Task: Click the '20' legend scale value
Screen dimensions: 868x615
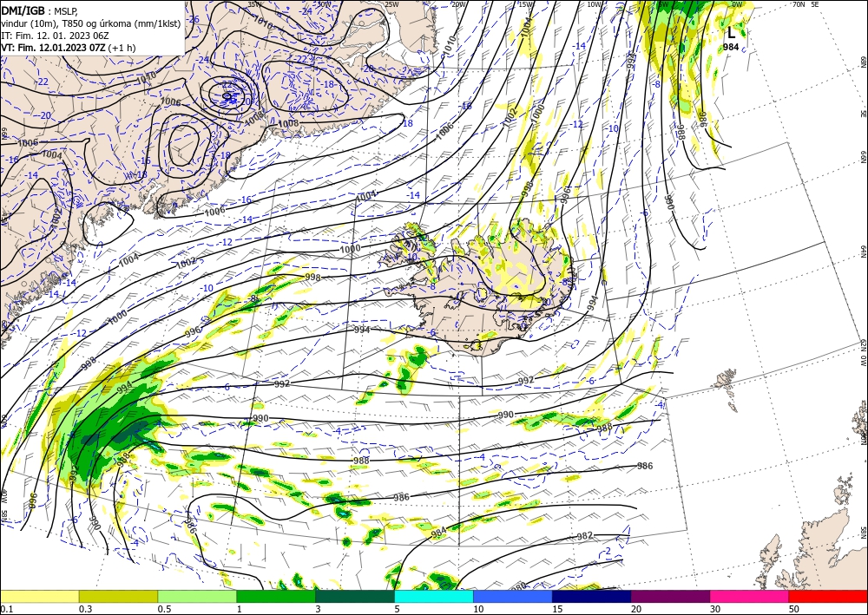Action: pos(636,609)
